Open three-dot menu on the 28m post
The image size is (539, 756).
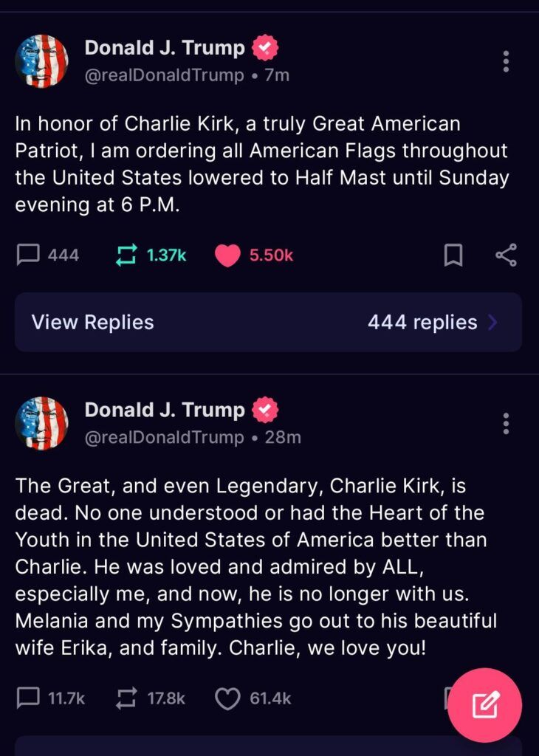(506, 423)
